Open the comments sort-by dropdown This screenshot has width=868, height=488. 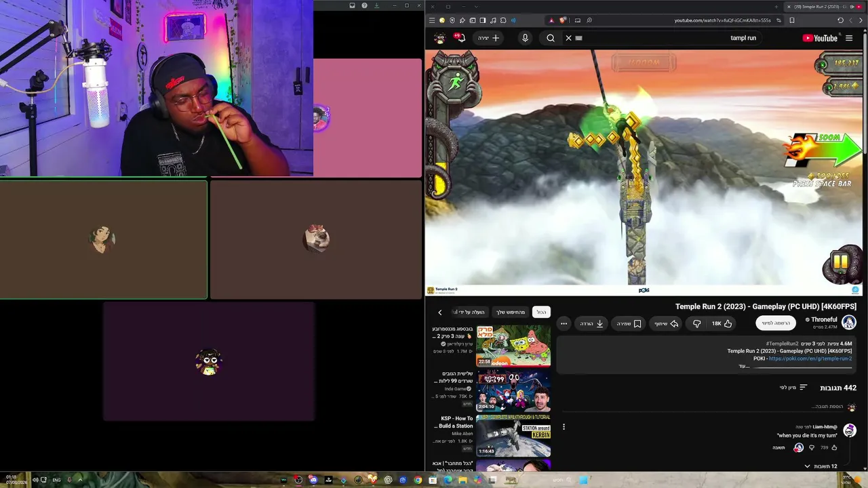pos(793,388)
